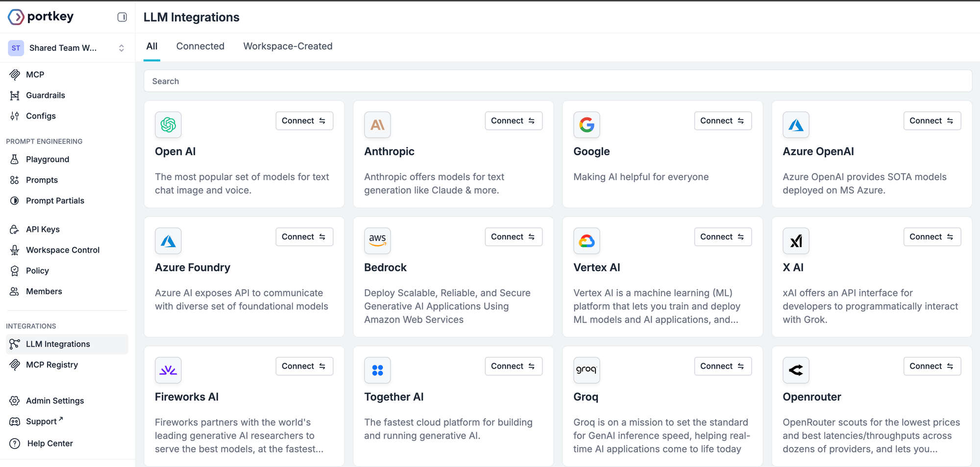Viewport: 980px width, 467px height.
Task: Open Admin Settings gear icon
Action: (x=15, y=401)
